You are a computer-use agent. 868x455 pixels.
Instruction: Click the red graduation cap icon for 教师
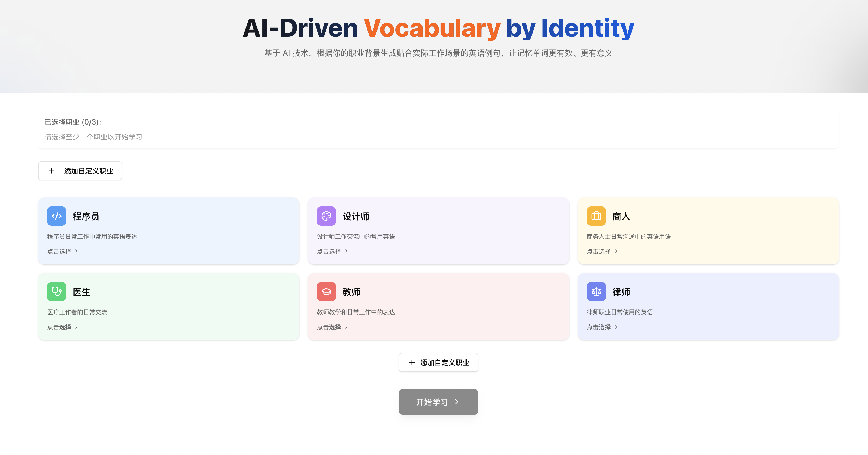326,291
